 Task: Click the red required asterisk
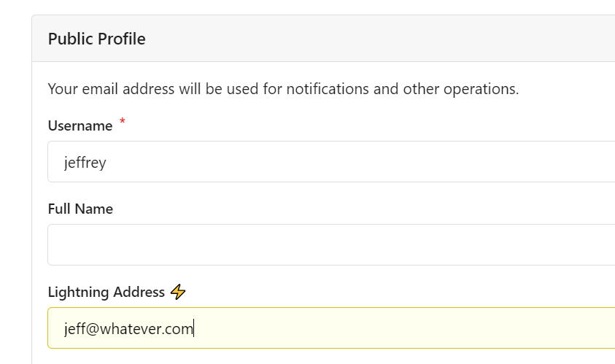tap(123, 122)
